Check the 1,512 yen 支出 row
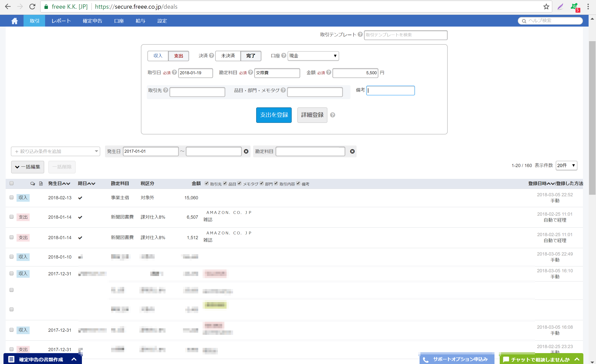Screen dimensions: 596x364 [x=11, y=237]
